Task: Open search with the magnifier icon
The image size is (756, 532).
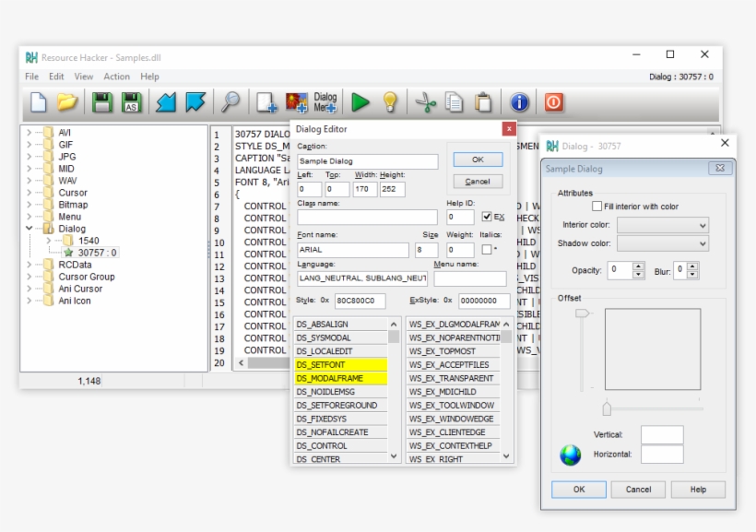Action: [230, 102]
